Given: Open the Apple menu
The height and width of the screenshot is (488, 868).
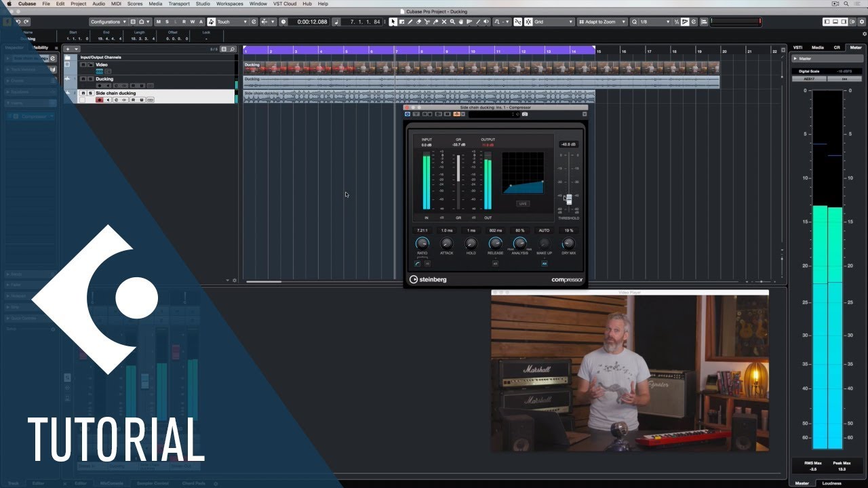Looking at the screenshot, I should (x=7, y=3).
